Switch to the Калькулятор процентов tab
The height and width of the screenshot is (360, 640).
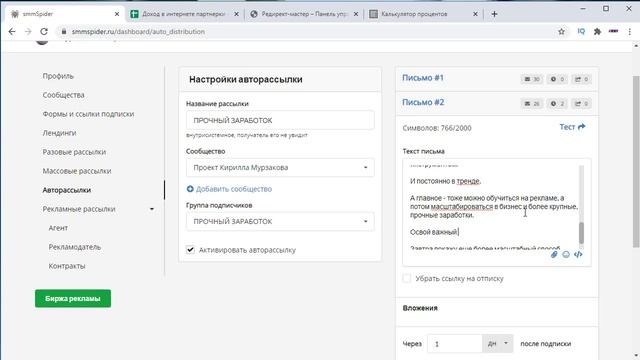(x=423, y=14)
